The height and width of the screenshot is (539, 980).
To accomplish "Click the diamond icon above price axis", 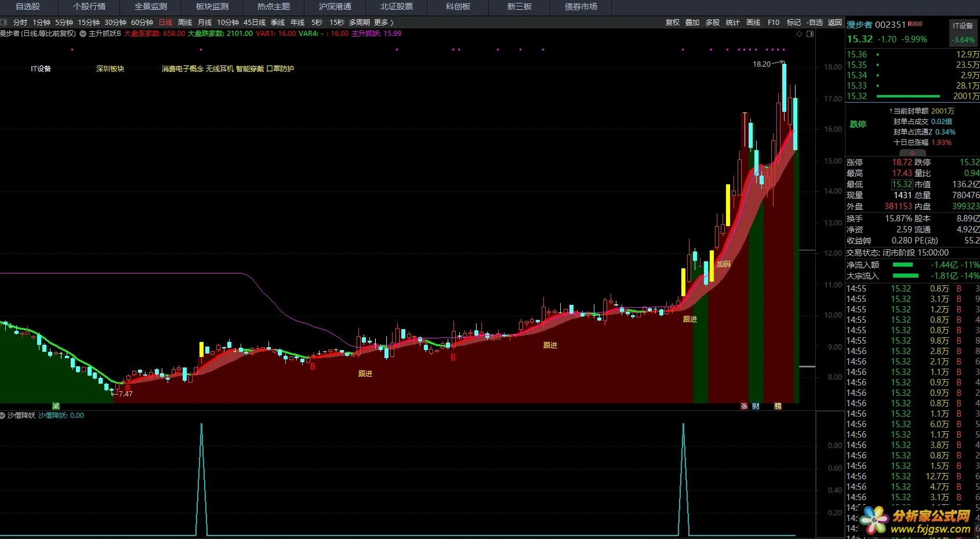I will 800,34.
